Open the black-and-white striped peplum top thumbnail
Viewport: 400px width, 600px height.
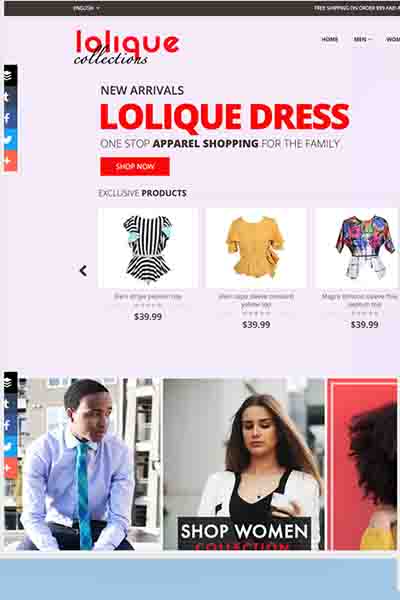(148, 248)
